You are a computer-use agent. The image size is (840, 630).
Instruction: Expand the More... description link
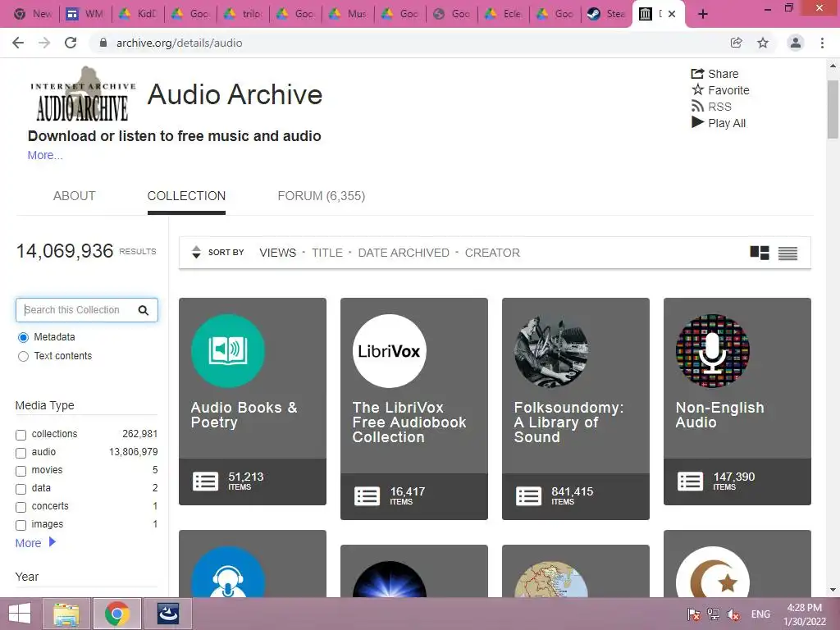coord(45,155)
